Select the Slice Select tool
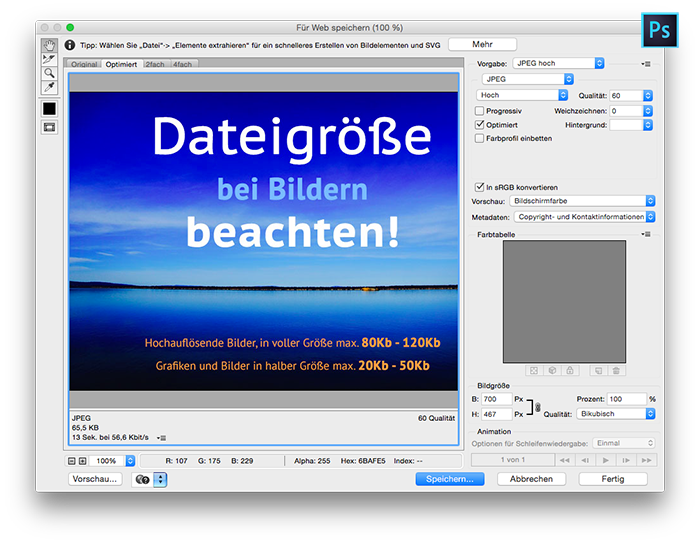The width and height of the screenshot is (700, 543). coord(49,59)
